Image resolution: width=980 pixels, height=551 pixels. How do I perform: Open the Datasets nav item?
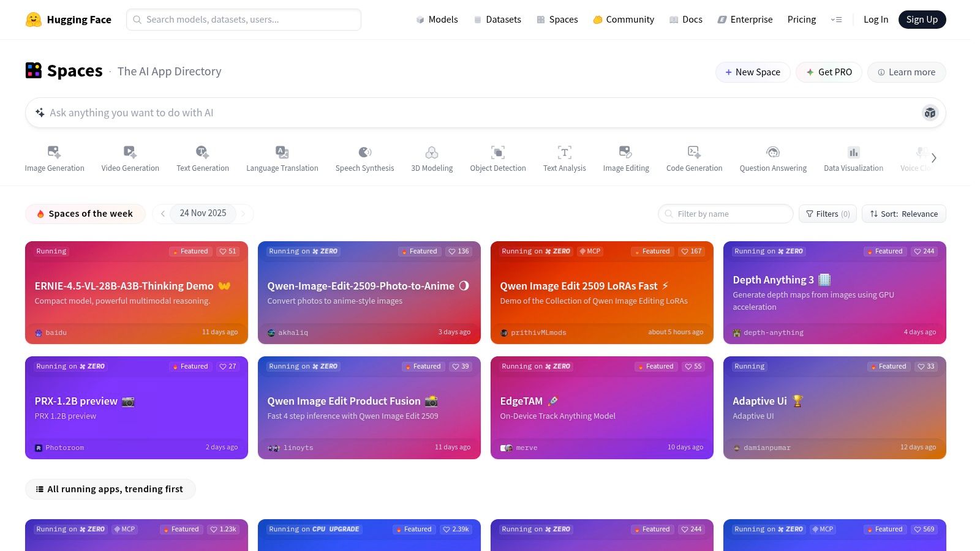[497, 20]
